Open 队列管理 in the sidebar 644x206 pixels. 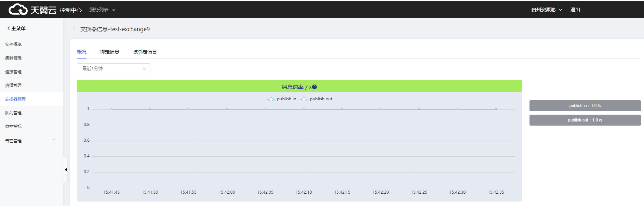pyautogui.click(x=13, y=113)
